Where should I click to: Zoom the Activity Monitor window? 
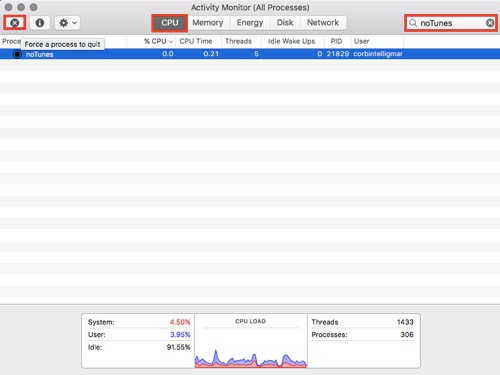(34, 7)
